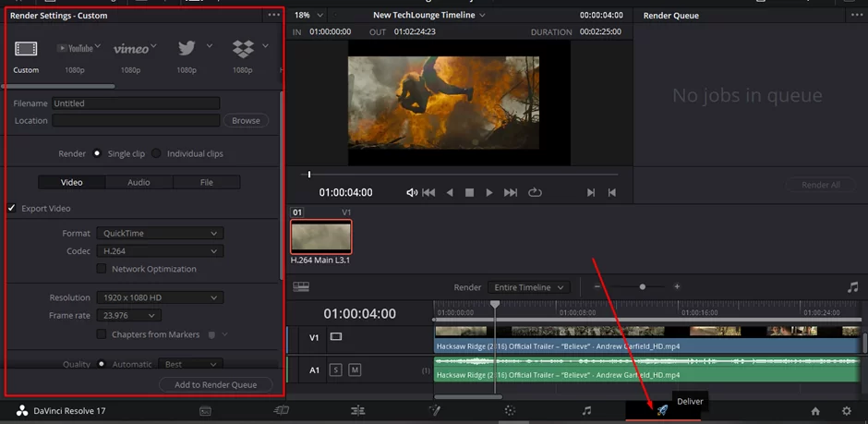Switch to the Media page icon
Screen dimensions: 868x424
click(205, 411)
